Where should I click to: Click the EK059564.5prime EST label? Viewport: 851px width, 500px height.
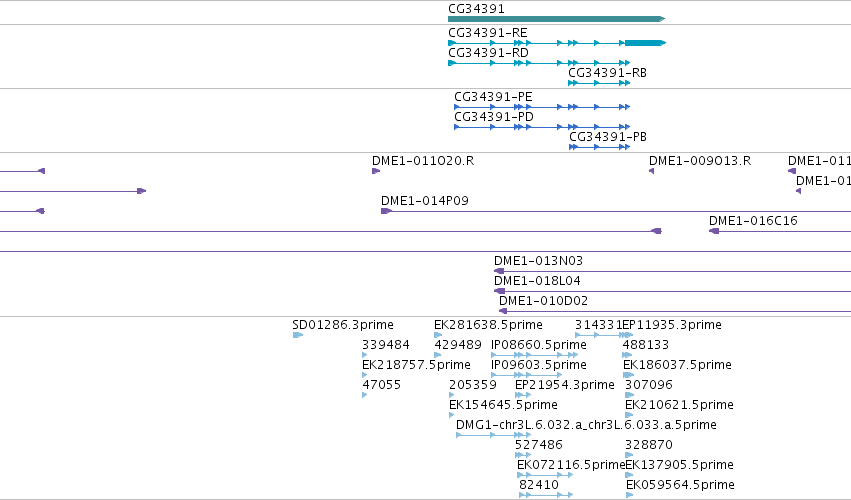680,485
